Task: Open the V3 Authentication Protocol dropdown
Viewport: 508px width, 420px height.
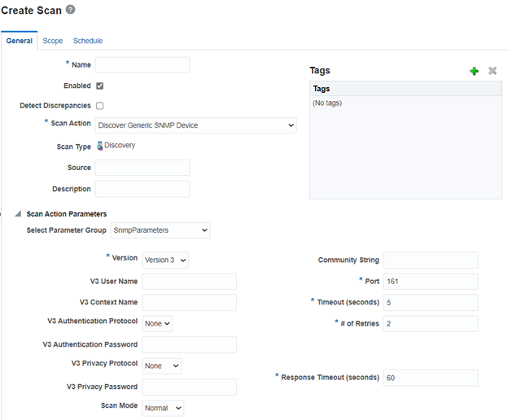Action: [x=157, y=323]
